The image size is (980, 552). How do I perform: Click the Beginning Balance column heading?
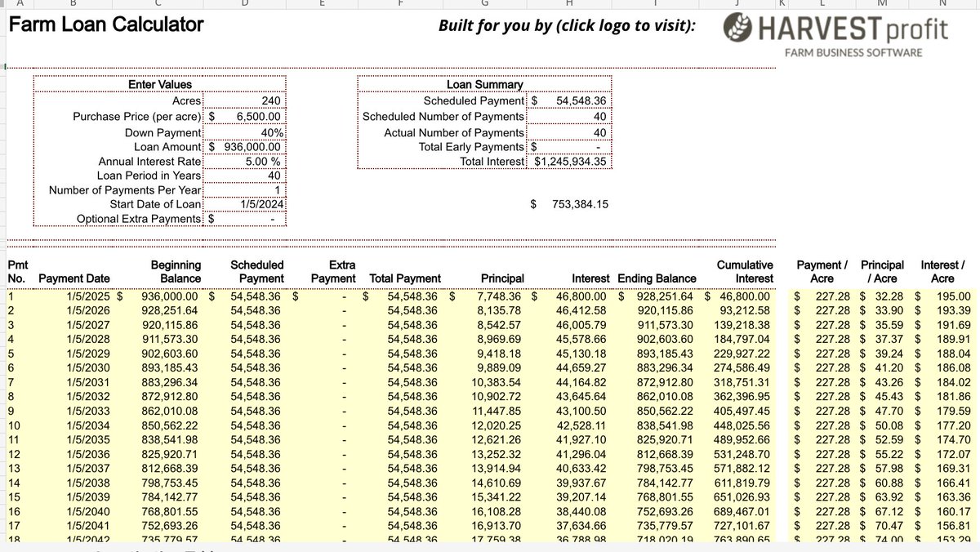pyautogui.click(x=175, y=271)
